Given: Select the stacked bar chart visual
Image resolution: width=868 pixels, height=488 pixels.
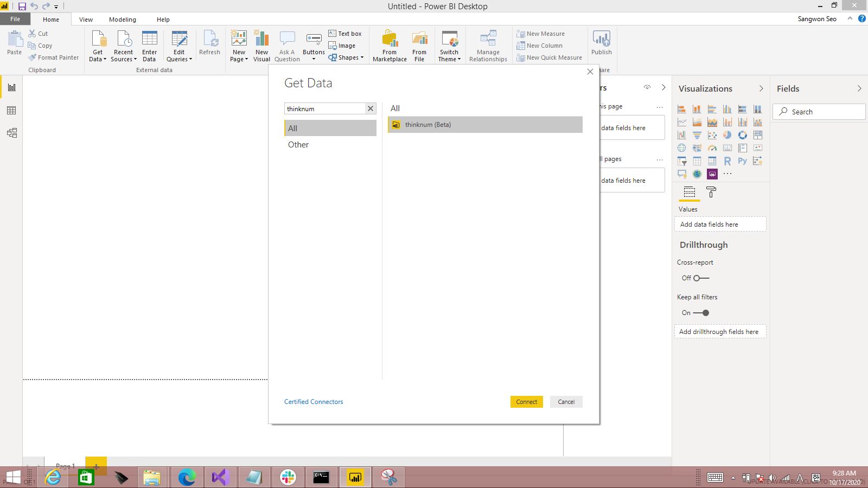Looking at the screenshot, I should 682,109.
